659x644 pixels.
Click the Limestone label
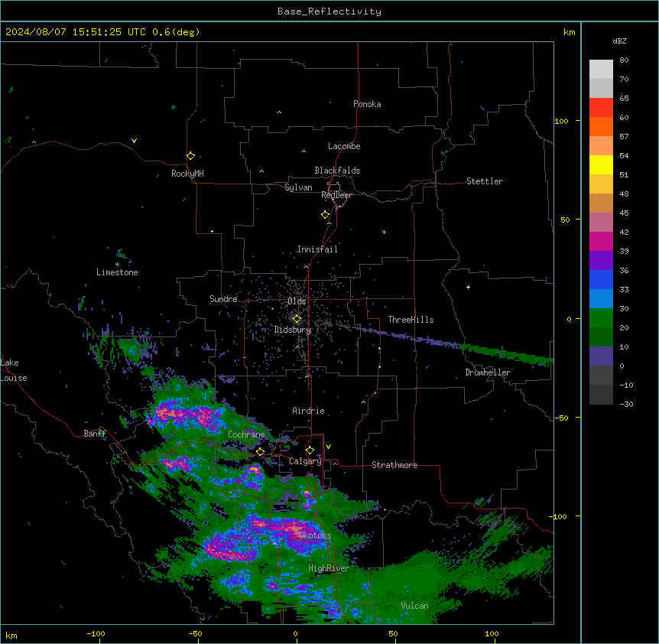(x=117, y=272)
